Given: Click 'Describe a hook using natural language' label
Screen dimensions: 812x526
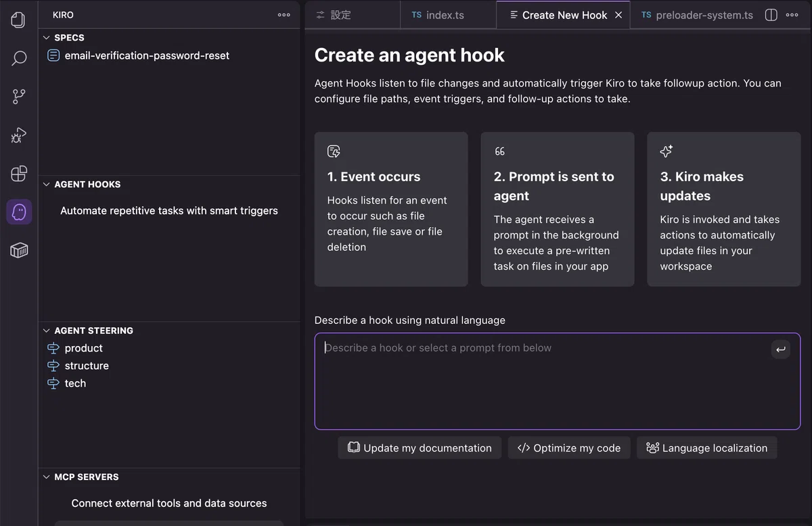Looking at the screenshot, I should click(410, 320).
